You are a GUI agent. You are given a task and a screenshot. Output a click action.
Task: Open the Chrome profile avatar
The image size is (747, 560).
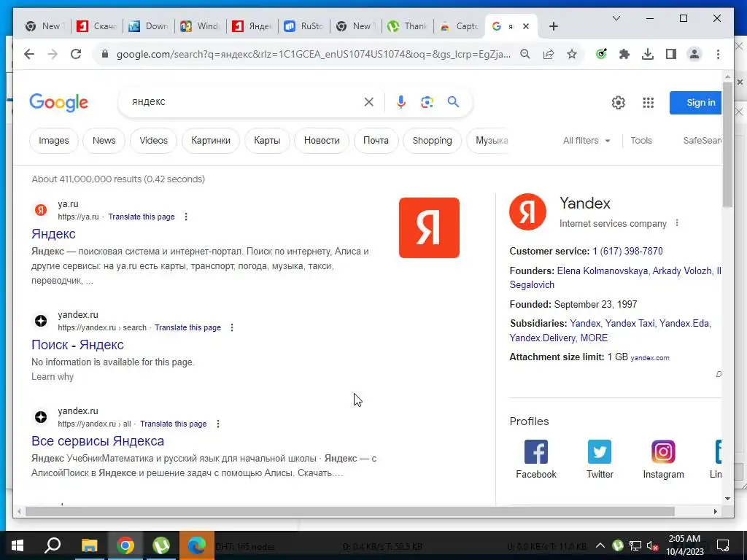pyautogui.click(x=694, y=54)
